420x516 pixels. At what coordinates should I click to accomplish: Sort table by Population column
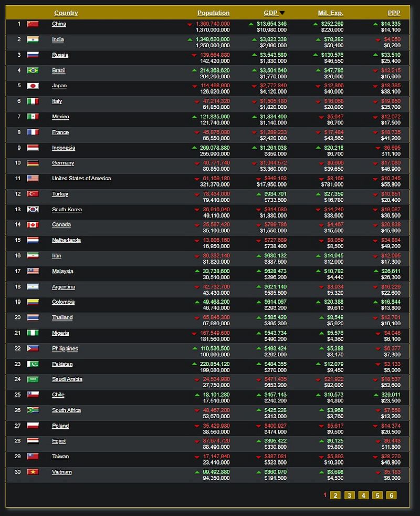213,13
